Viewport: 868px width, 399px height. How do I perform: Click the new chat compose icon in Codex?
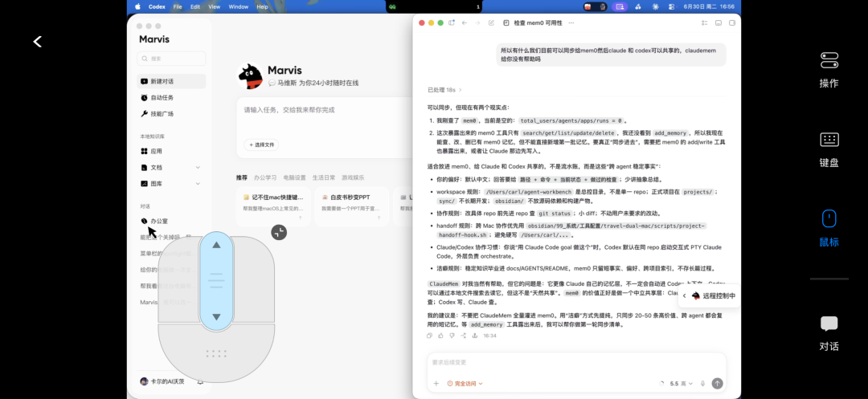click(x=492, y=22)
